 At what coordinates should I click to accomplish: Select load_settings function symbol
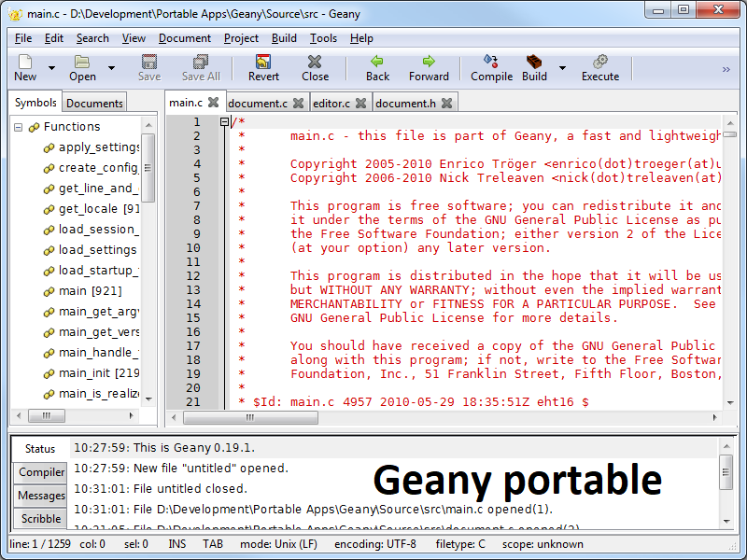(x=98, y=249)
